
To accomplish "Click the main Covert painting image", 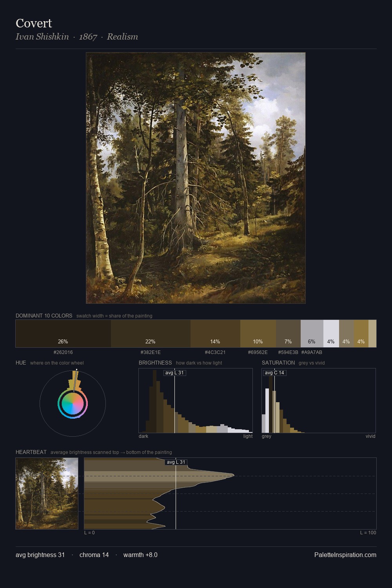I will (x=196, y=178).
